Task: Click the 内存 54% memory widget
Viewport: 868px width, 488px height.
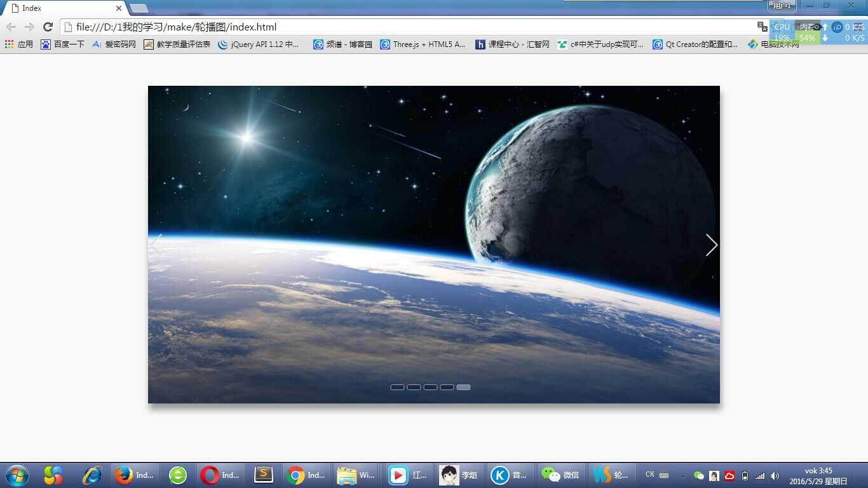Action: pos(808,32)
